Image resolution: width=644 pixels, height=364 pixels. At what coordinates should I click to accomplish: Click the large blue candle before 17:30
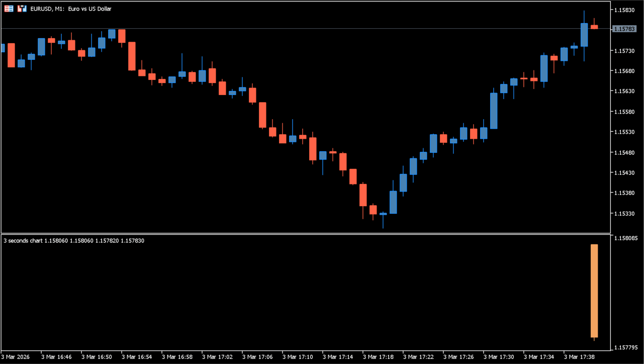coord(494,111)
